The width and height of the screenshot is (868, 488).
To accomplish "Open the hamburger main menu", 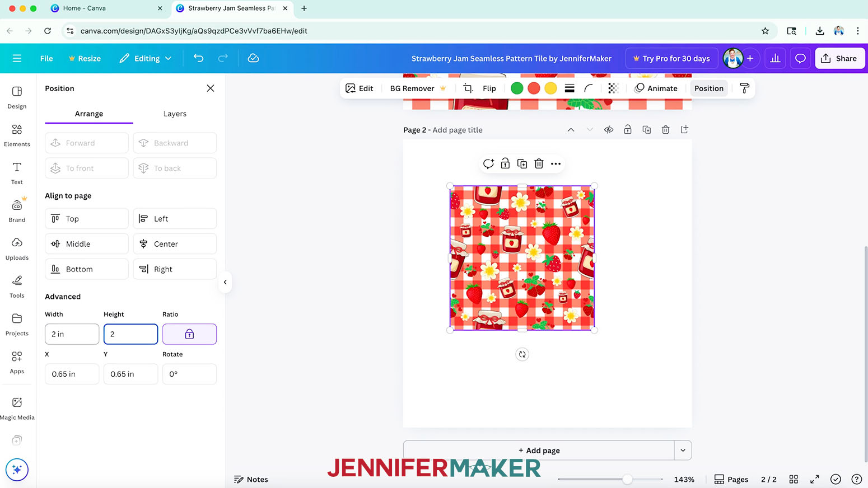I will tap(17, 58).
